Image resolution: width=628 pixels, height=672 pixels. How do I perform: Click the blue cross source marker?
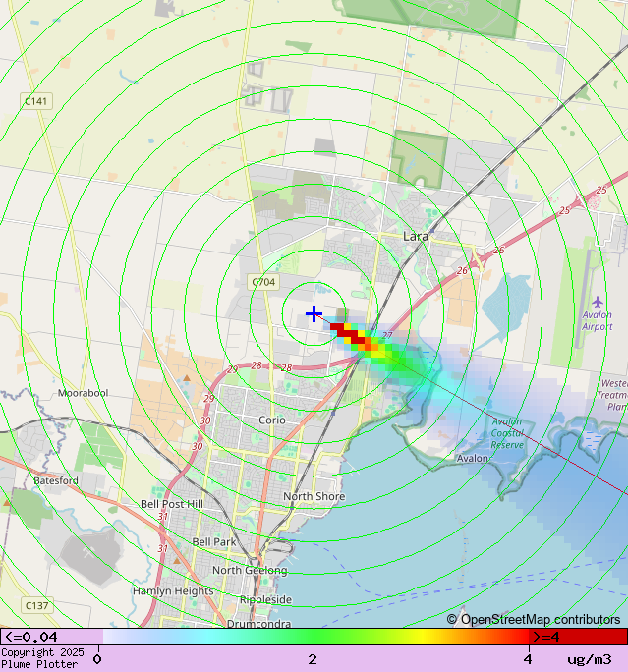(x=314, y=314)
